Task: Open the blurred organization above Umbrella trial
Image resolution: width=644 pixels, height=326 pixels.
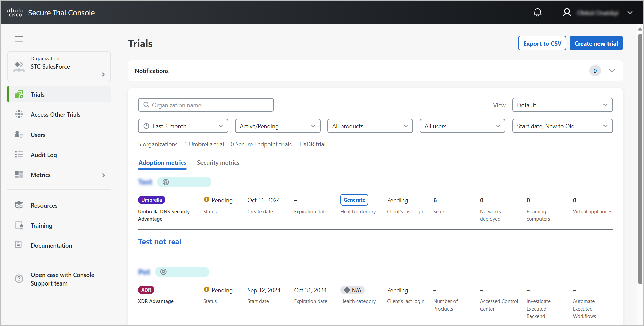Action: (x=145, y=182)
